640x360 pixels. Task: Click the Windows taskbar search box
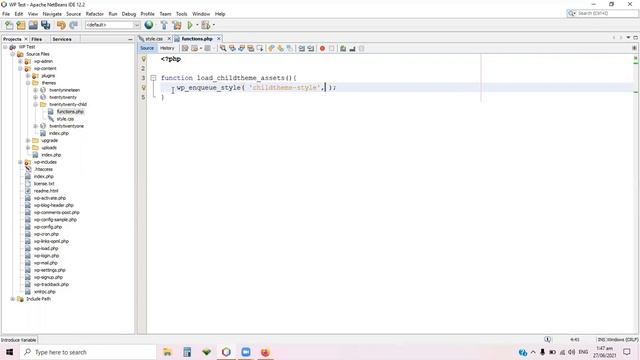pos(88,352)
